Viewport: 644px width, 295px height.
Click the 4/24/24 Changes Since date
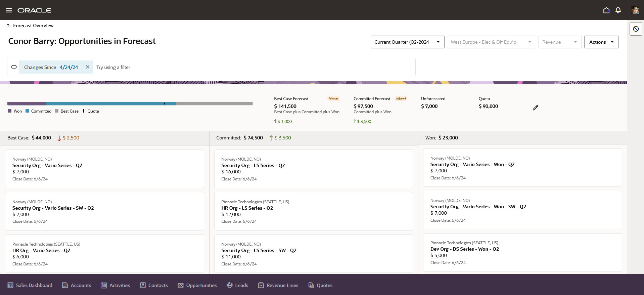69,67
